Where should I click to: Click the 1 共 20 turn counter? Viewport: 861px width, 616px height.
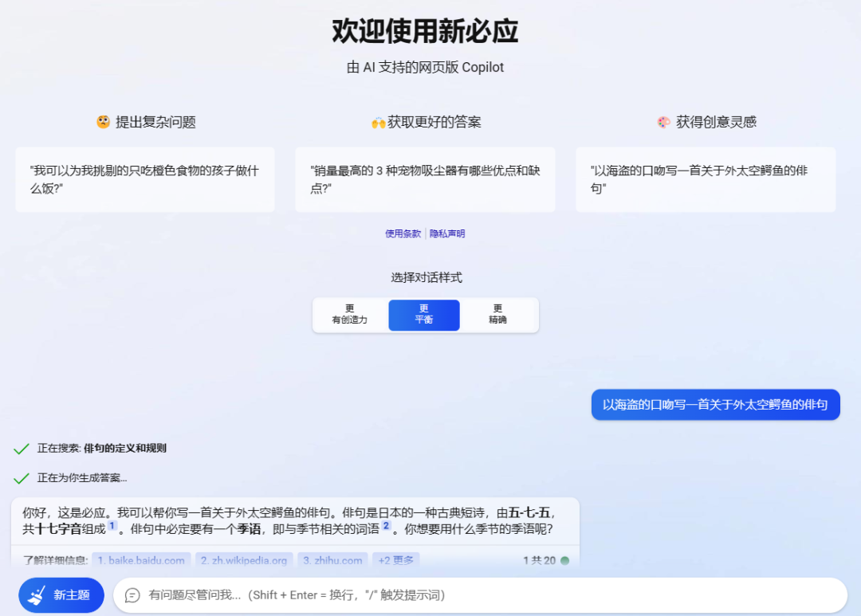point(539,560)
